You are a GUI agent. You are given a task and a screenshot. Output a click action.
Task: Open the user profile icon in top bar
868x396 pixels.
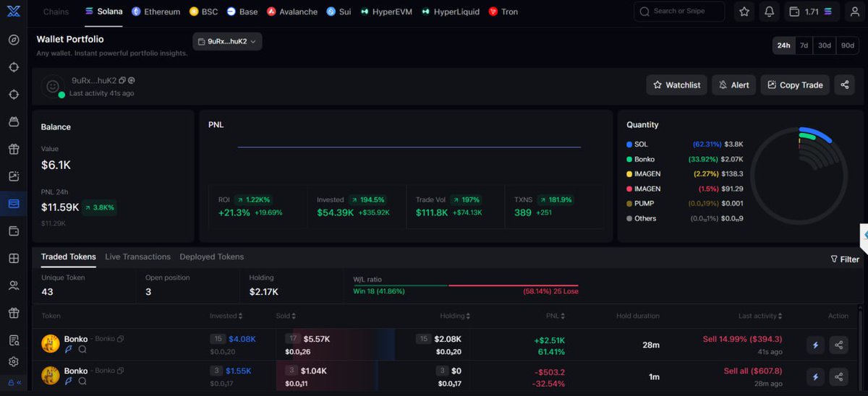[x=854, y=12]
